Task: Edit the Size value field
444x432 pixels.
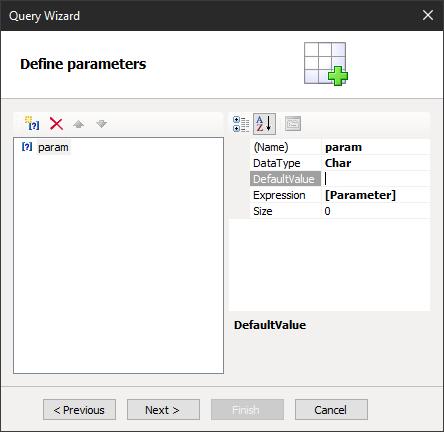Action: coord(376,211)
